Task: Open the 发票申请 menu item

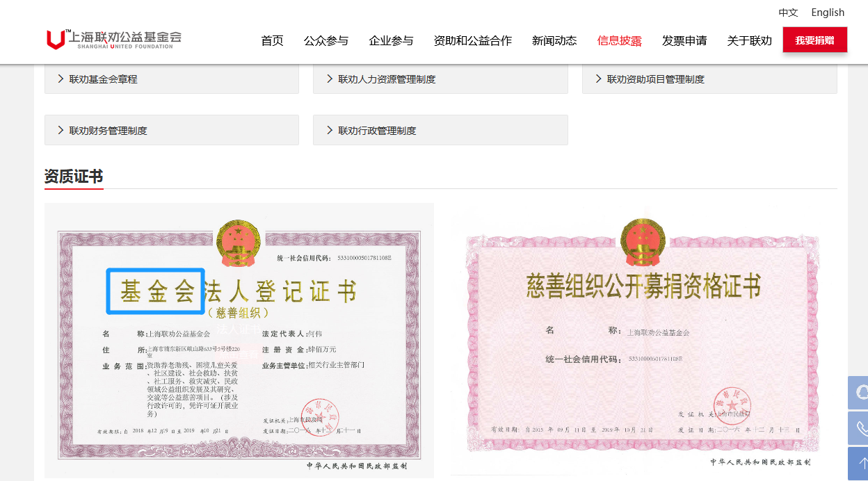Action: (x=684, y=40)
